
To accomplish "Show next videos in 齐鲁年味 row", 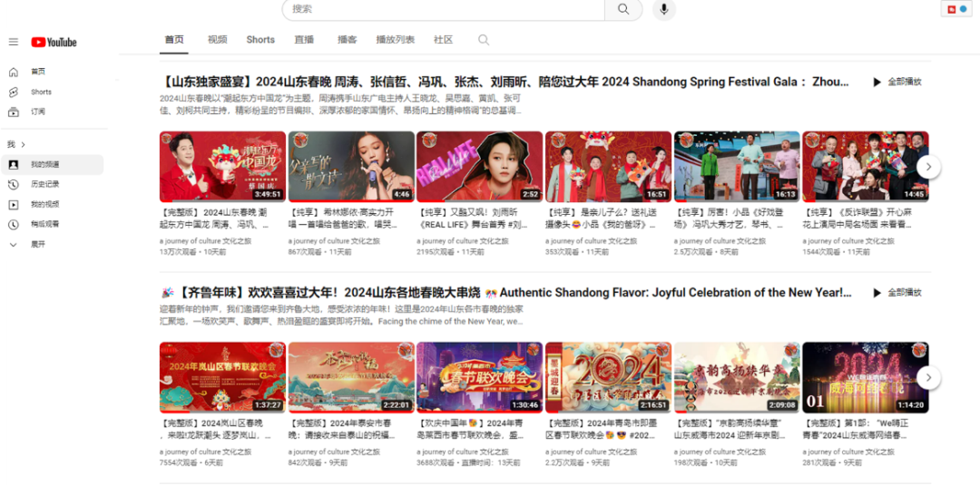I will pos(929,378).
